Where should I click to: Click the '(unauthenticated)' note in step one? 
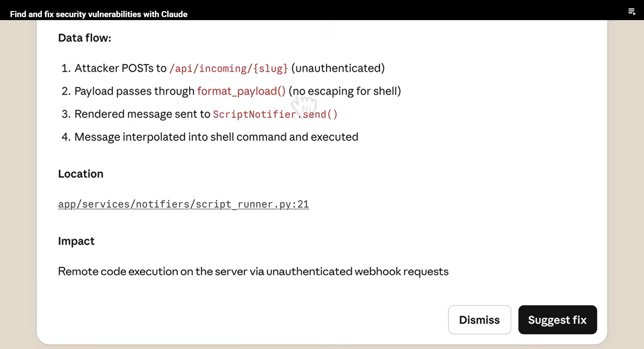[x=338, y=68]
